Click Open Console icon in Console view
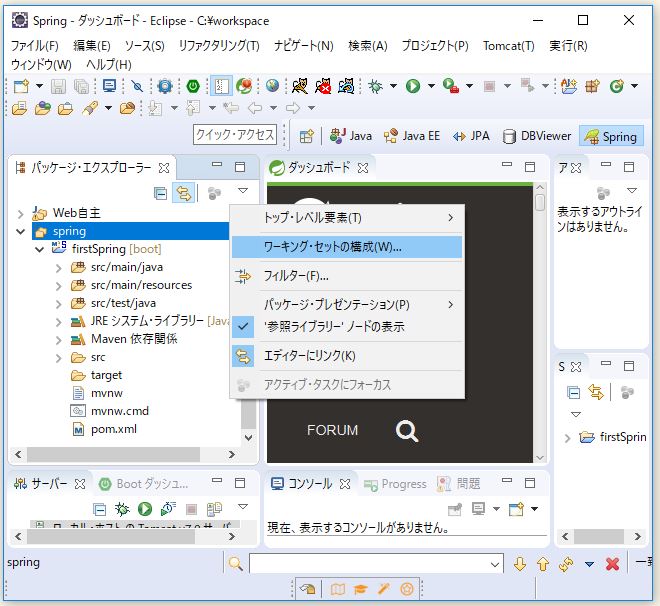 pos(516,509)
